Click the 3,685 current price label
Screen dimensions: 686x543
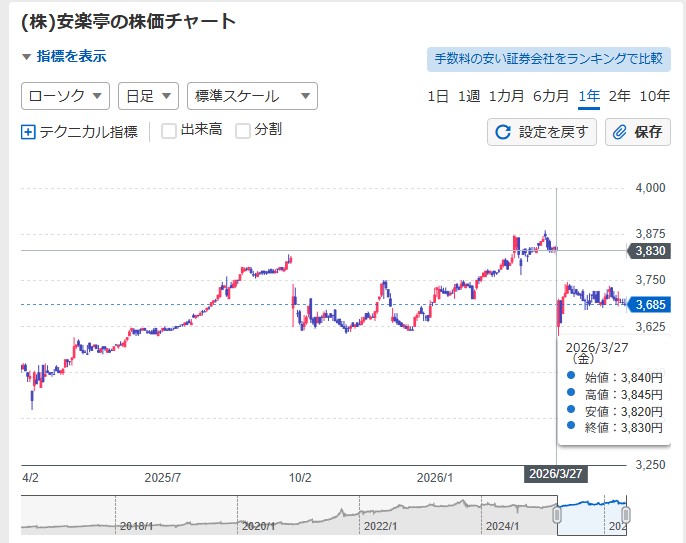[x=649, y=305]
